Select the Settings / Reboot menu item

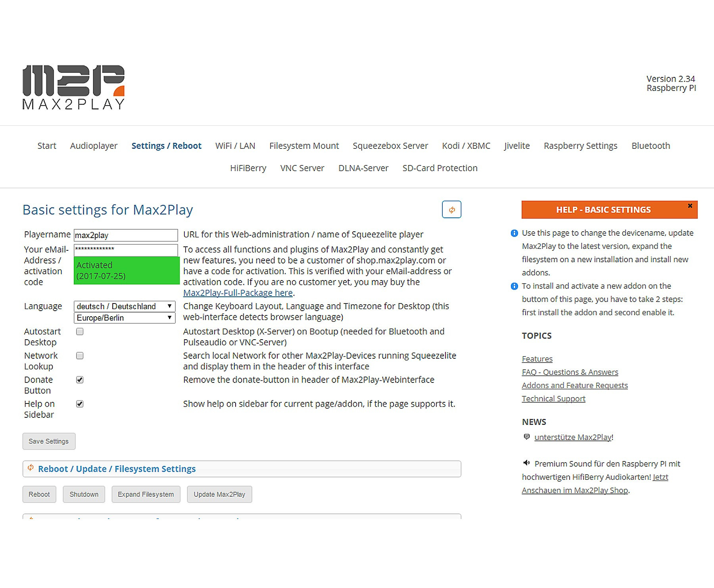tap(166, 146)
